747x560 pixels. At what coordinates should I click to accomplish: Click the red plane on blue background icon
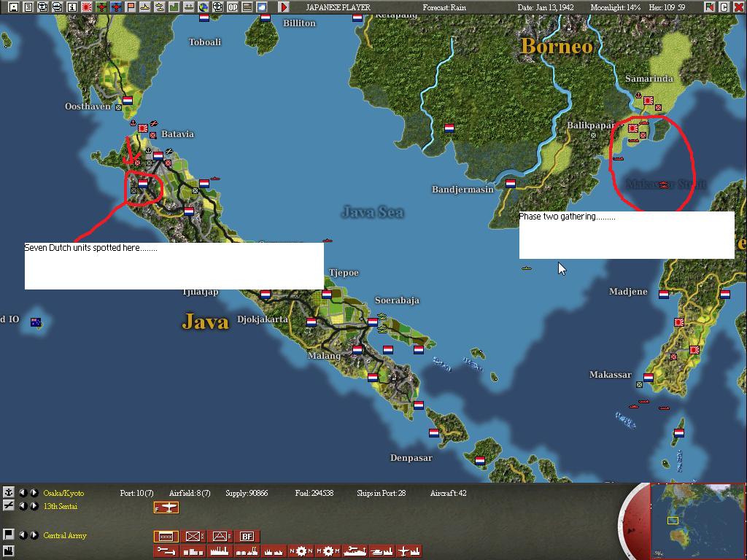[x=116, y=7]
